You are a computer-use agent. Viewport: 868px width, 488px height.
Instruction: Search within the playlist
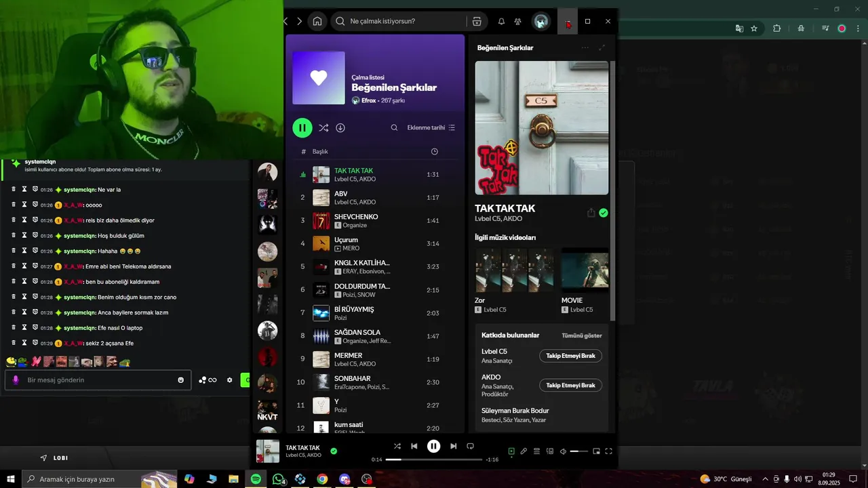click(x=394, y=127)
